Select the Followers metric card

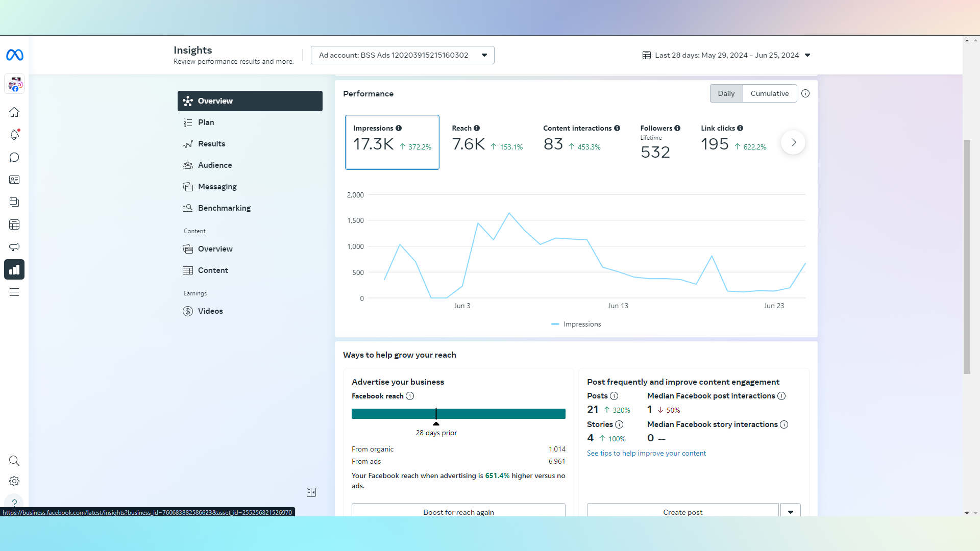click(x=660, y=142)
